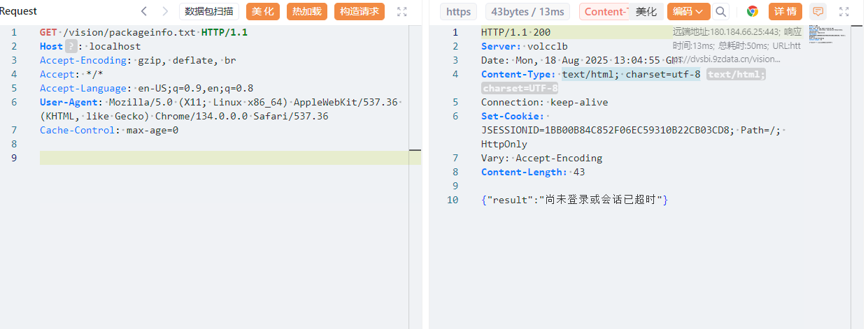The height and width of the screenshot is (329, 868).
Task: Go to the previous request arrow
Action: 144,11
